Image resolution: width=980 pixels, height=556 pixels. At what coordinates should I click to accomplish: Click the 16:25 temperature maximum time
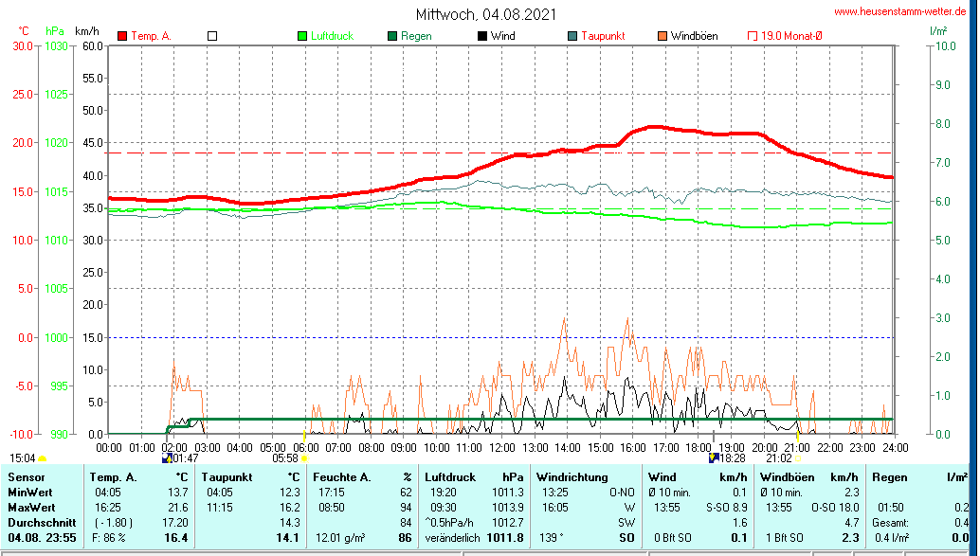click(108, 508)
